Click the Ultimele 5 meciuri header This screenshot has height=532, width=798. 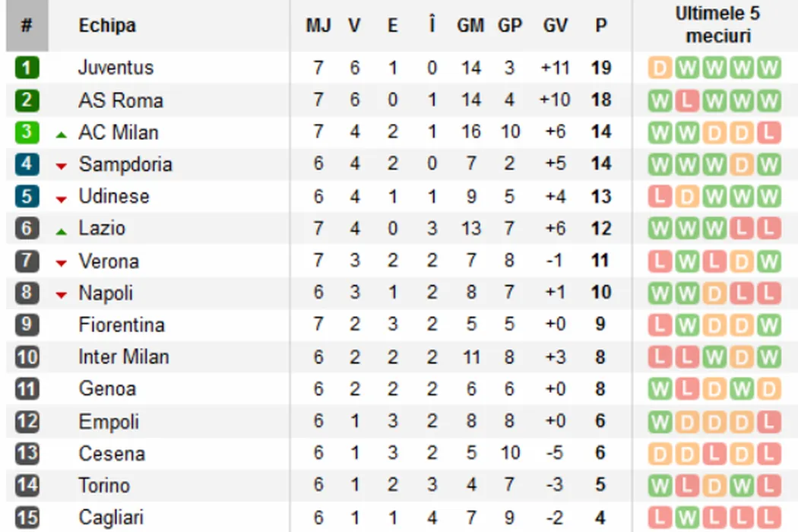tap(717, 24)
